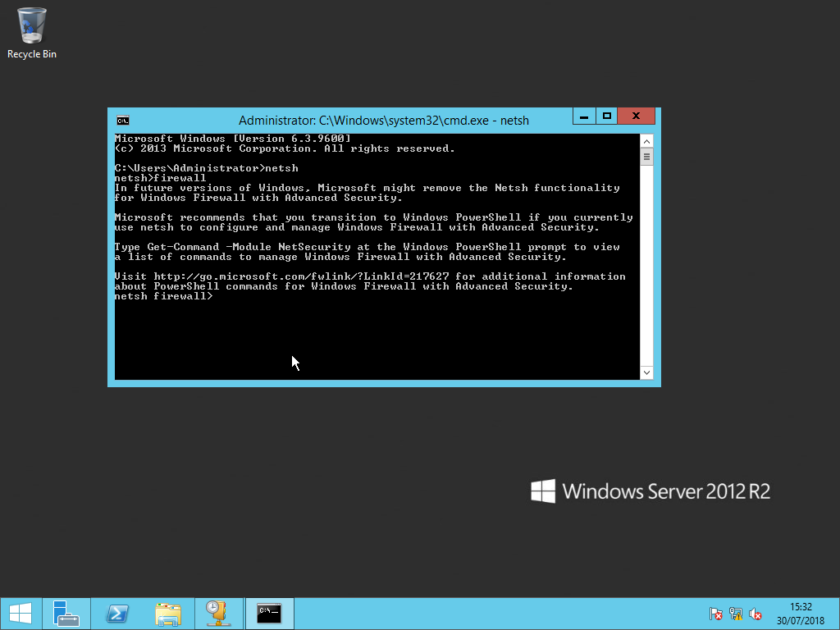This screenshot has width=840, height=630.
Task: Click the cmd.exe window title text
Action: [x=384, y=121]
